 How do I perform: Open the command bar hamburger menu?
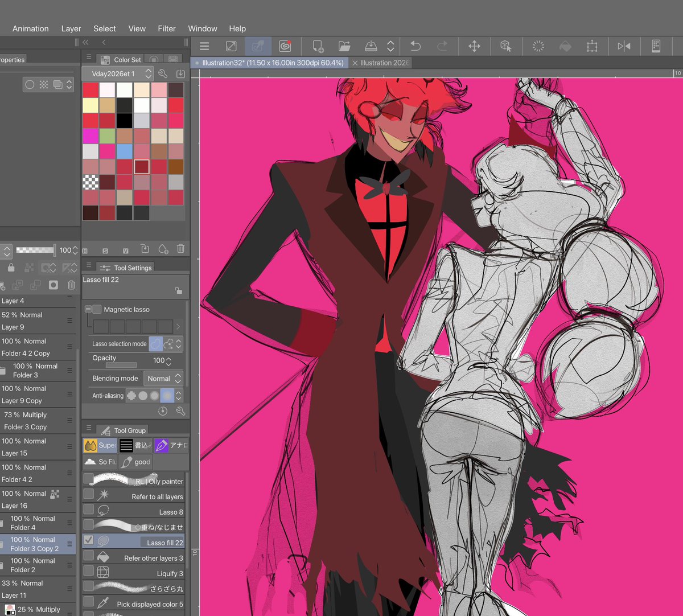pyautogui.click(x=204, y=46)
